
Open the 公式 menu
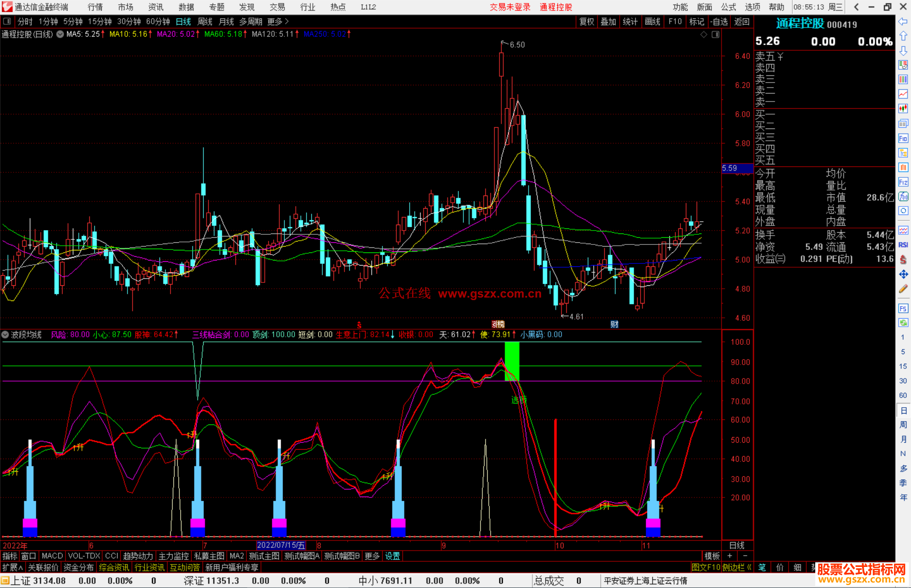[x=728, y=7]
